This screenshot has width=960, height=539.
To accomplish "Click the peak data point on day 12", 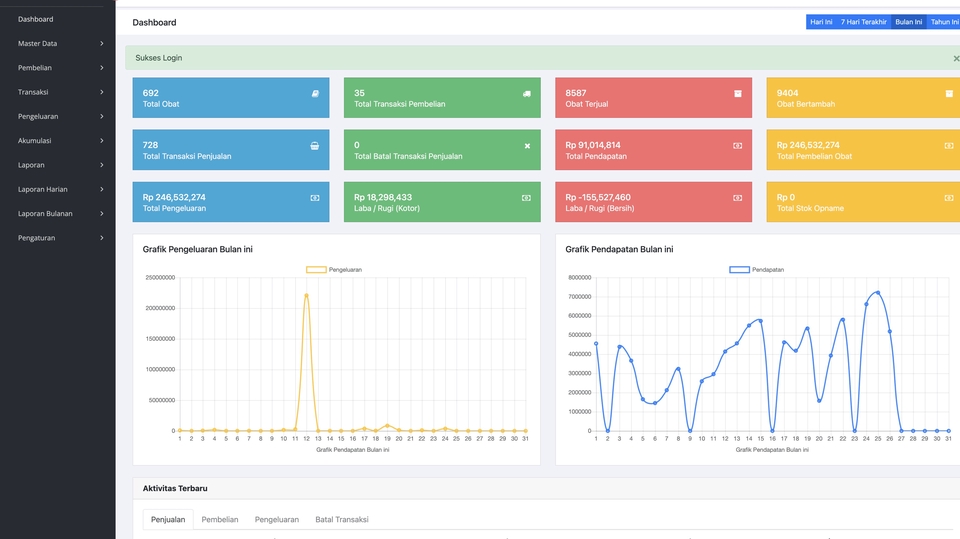I will (x=306, y=295).
